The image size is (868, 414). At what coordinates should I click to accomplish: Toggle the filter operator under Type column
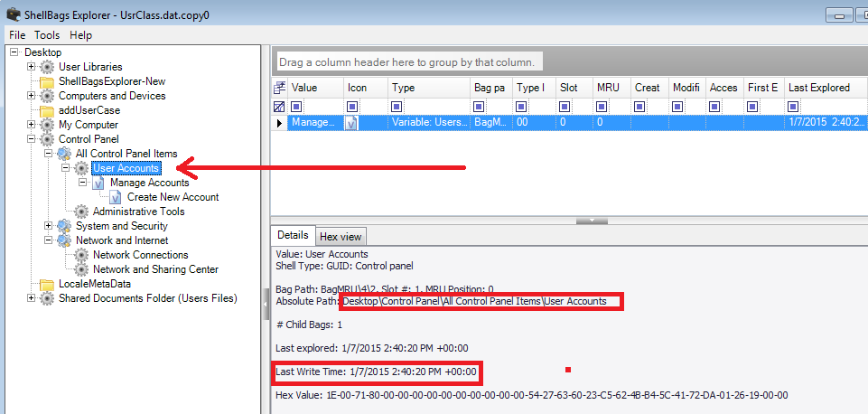[397, 106]
